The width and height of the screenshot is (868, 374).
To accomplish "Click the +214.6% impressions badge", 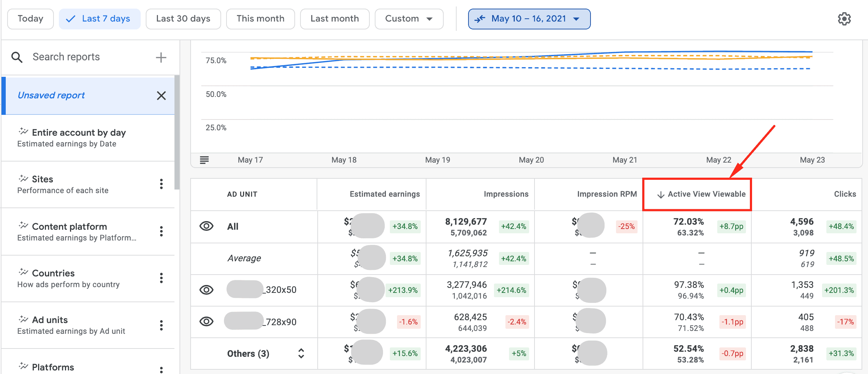I will 512,290.
